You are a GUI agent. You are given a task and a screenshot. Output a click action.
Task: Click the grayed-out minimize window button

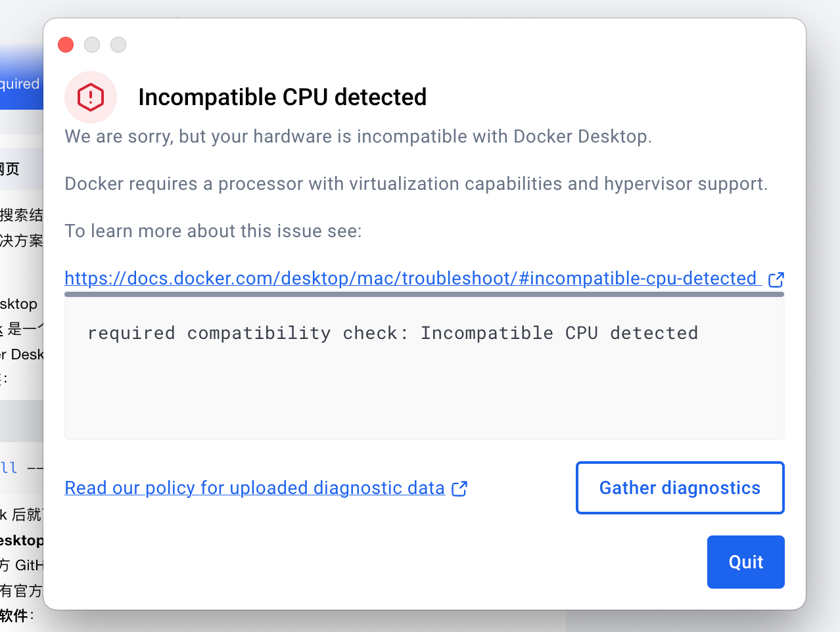(92, 45)
